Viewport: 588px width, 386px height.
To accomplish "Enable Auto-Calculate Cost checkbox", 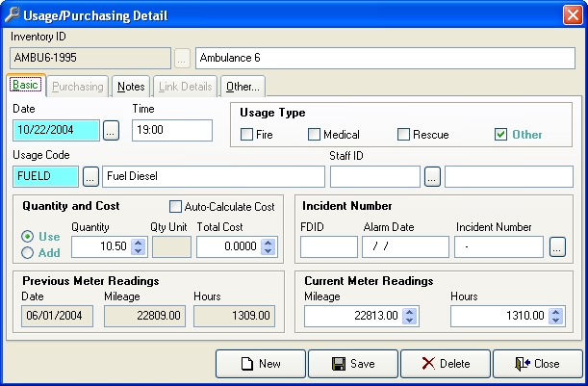I will tap(175, 206).
